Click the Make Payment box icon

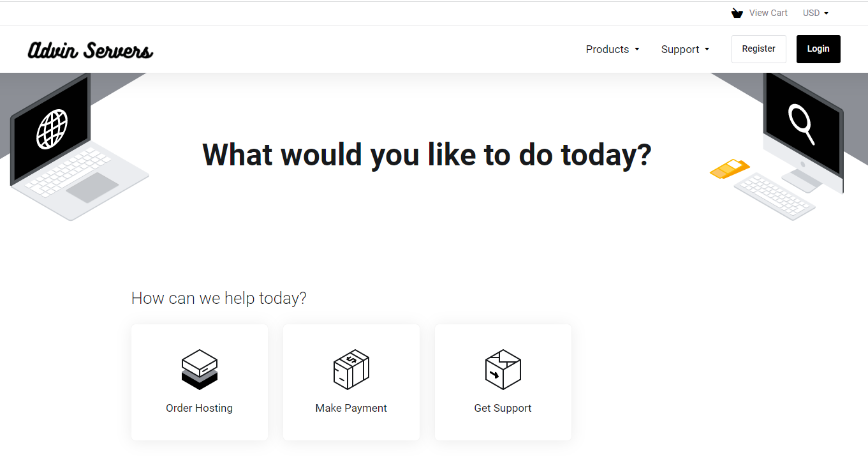point(351,369)
